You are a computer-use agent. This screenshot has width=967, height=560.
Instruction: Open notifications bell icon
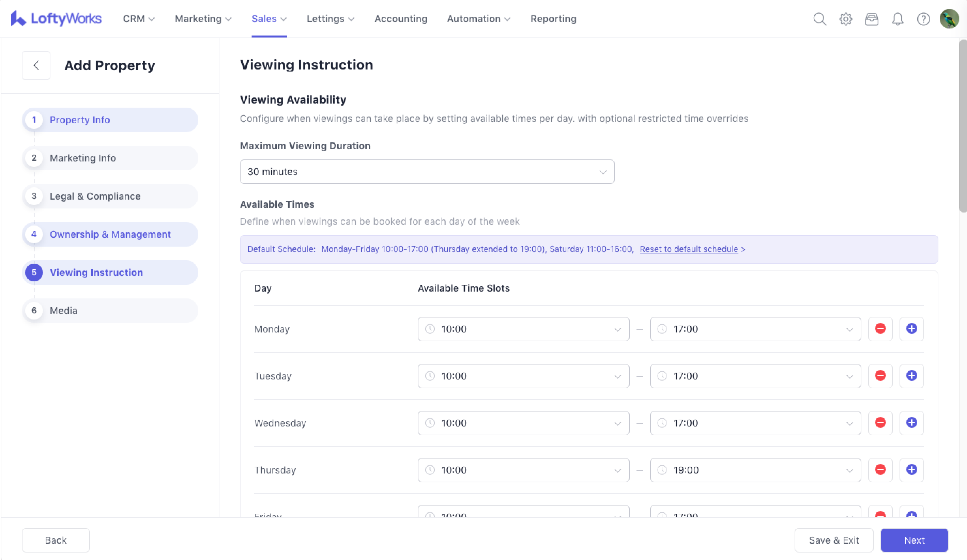[x=897, y=19]
